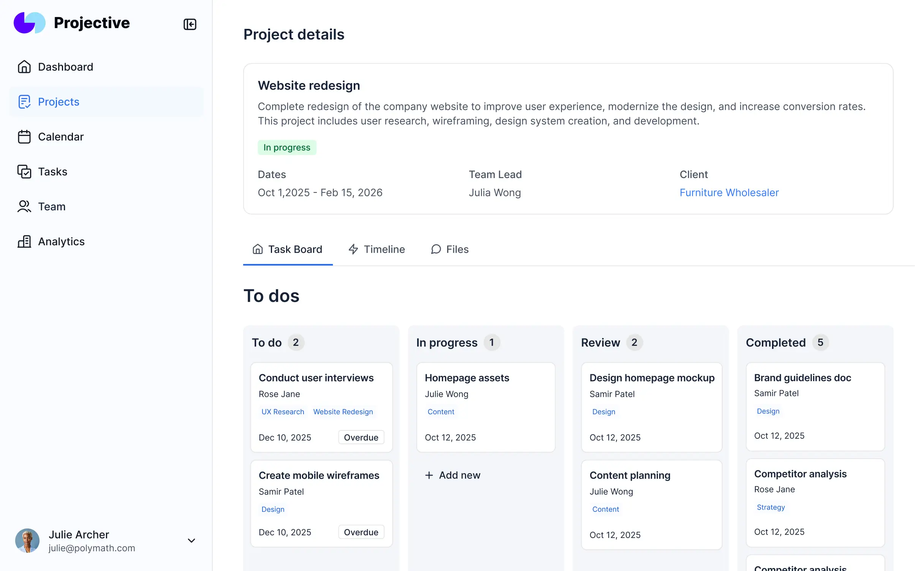Open the Team section icon

click(24, 207)
